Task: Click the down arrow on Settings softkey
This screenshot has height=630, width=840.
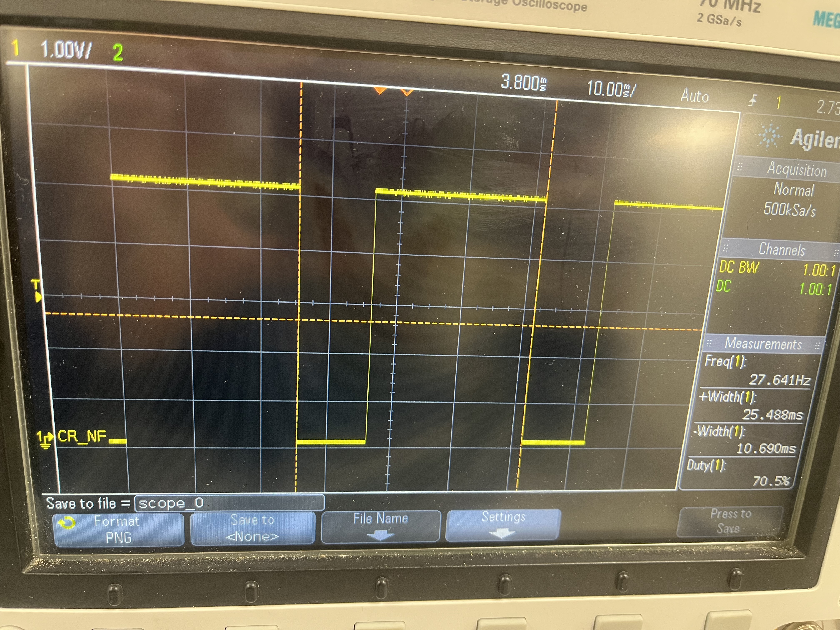Action: [502, 534]
